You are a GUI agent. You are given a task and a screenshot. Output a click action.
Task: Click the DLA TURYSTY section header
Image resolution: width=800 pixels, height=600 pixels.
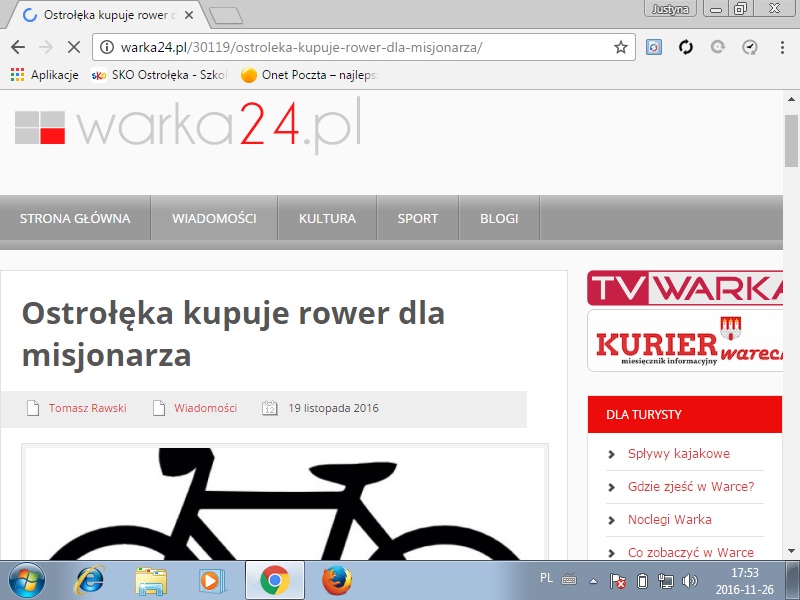[x=685, y=414]
